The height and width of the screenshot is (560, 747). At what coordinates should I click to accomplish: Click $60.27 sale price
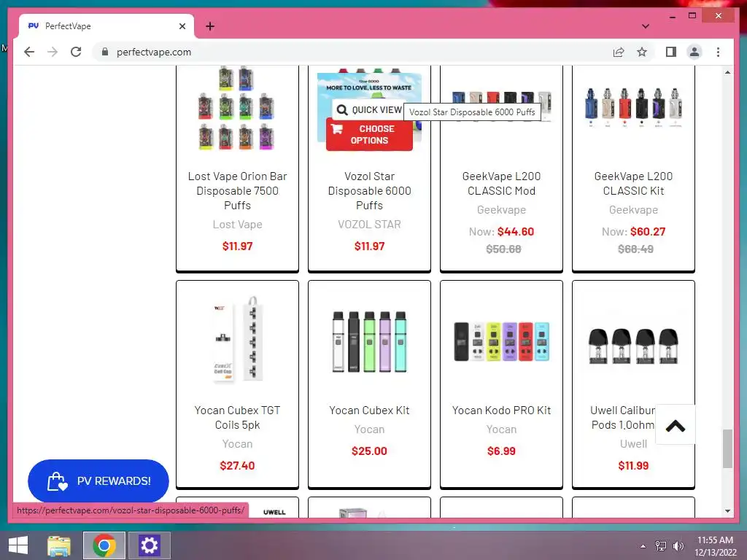point(648,231)
